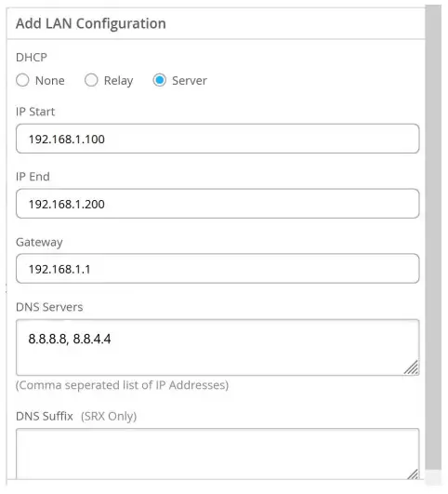Click the DHCP label
448x494 pixels.
coord(32,58)
